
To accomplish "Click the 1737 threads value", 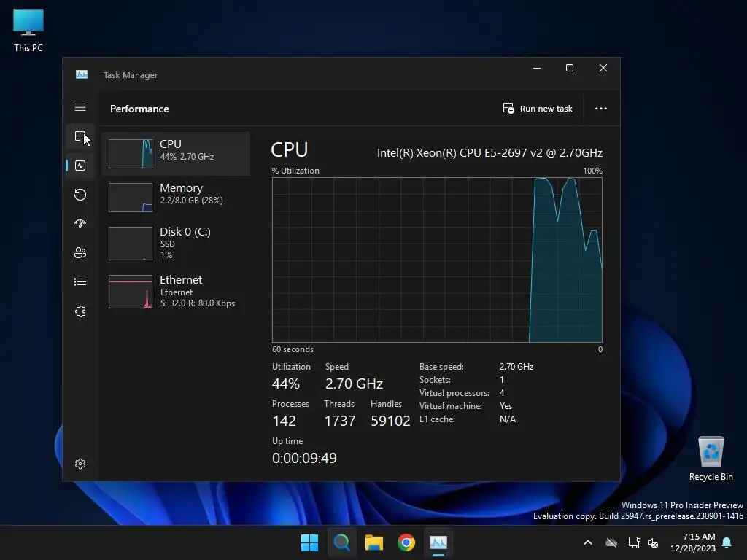I will [340, 421].
